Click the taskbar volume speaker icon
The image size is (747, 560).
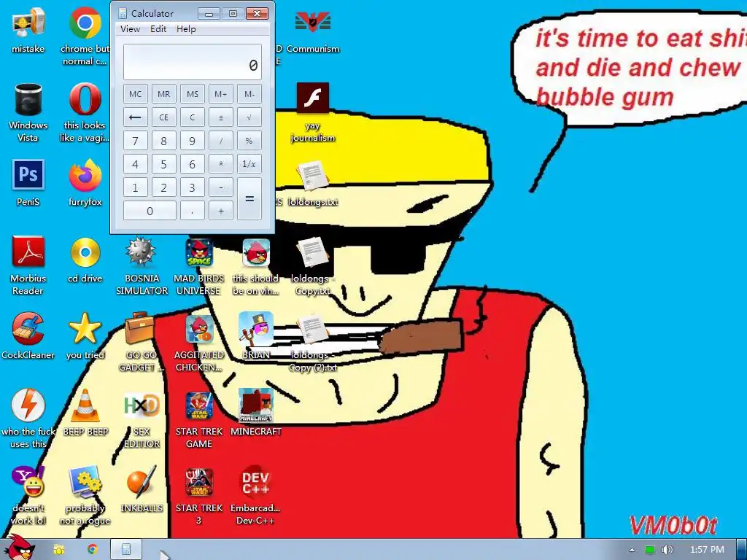tap(667, 550)
